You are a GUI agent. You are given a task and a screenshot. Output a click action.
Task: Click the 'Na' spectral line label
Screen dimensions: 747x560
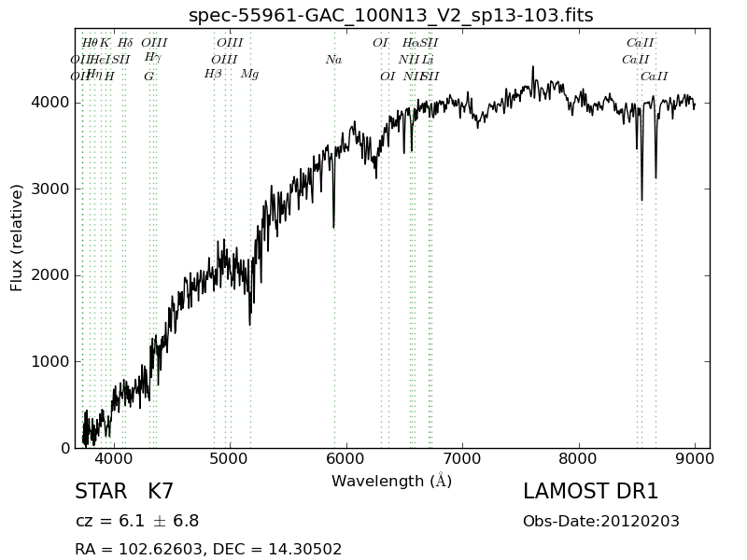coord(333,60)
